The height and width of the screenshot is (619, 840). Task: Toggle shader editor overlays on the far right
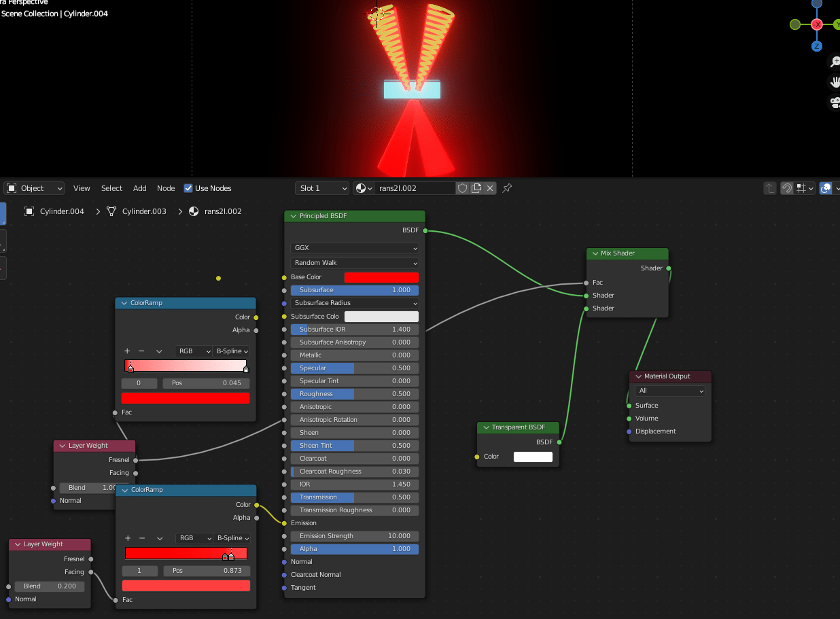tap(825, 188)
